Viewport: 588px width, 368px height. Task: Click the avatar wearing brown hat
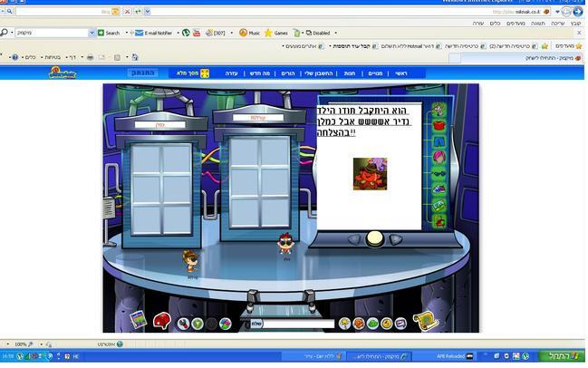pos(191,261)
